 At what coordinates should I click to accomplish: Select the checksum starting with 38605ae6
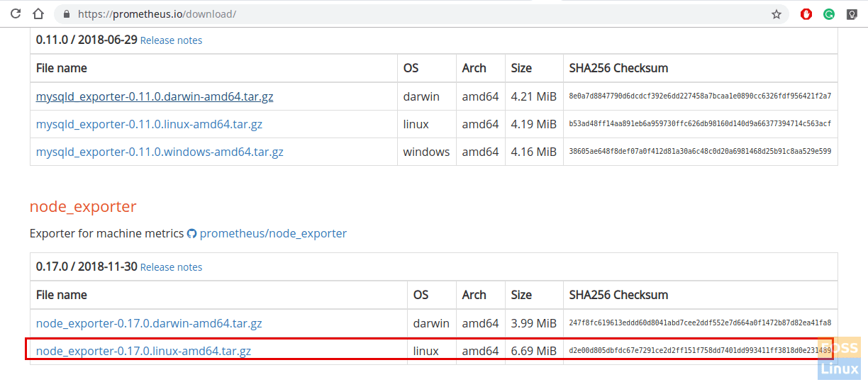pyautogui.click(x=700, y=152)
